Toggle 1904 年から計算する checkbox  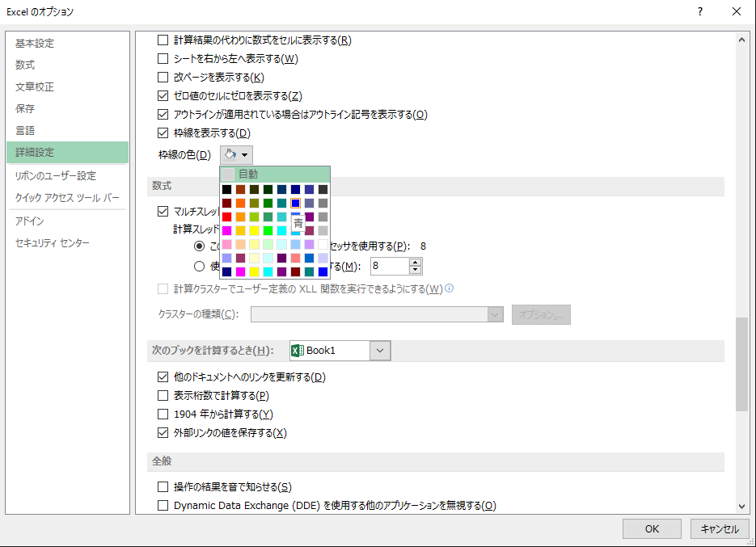[163, 414]
